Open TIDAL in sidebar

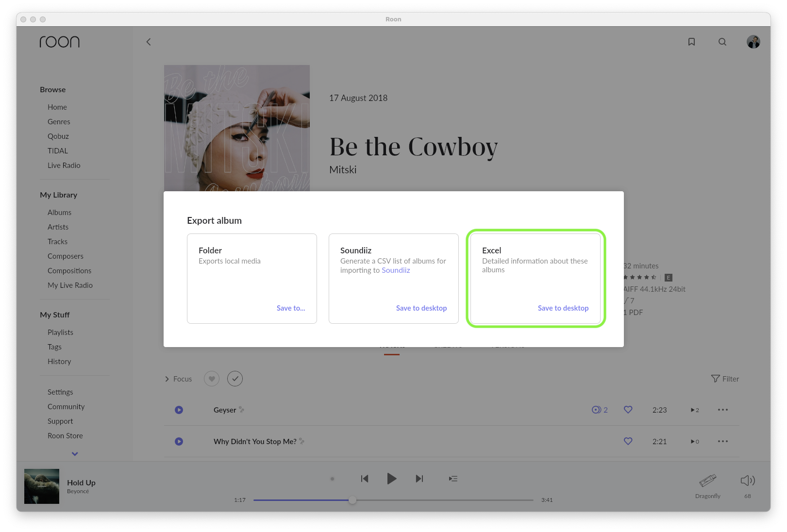pos(58,151)
